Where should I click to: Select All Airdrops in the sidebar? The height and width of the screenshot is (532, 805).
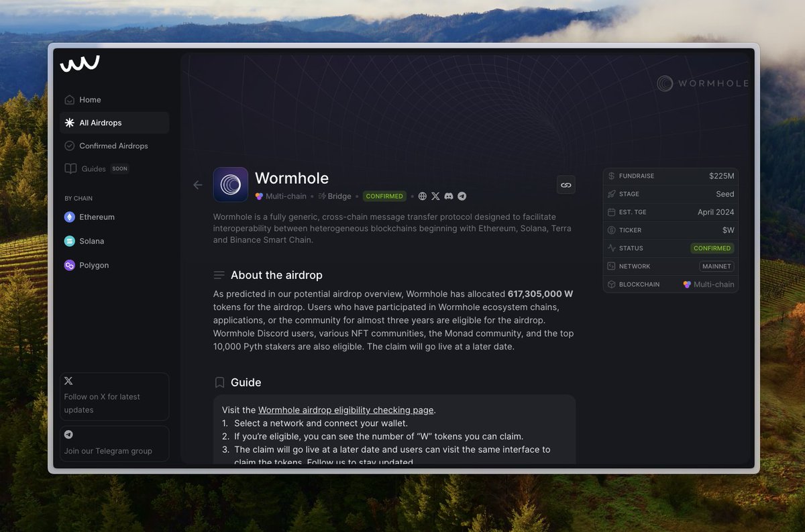114,123
